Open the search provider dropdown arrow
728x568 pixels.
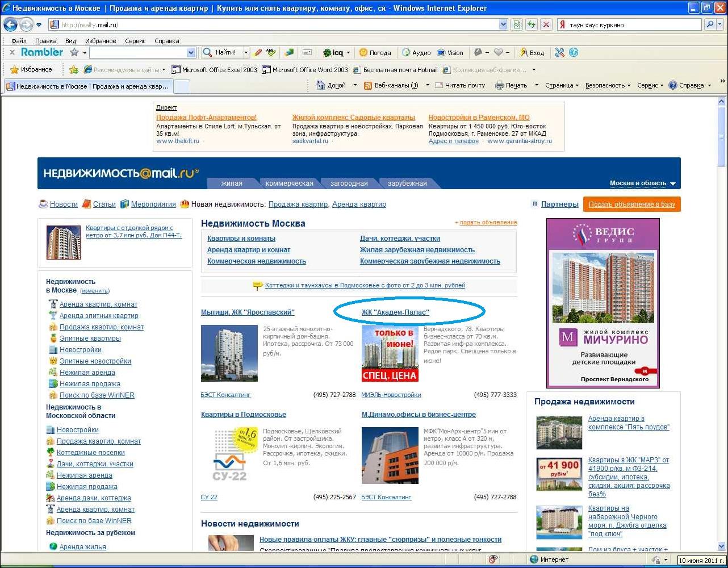pyautogui.click(x=720, y=24)
